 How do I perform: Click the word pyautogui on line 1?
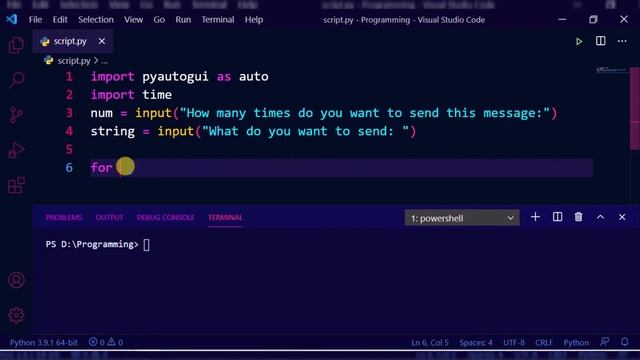[175, 77]
